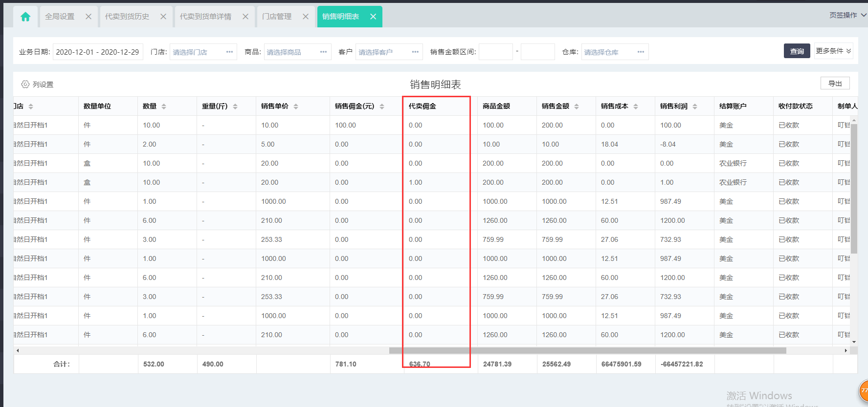Click the total 商品金额 value 24781.39
The image size is (868, 407).
pos(497,364)
